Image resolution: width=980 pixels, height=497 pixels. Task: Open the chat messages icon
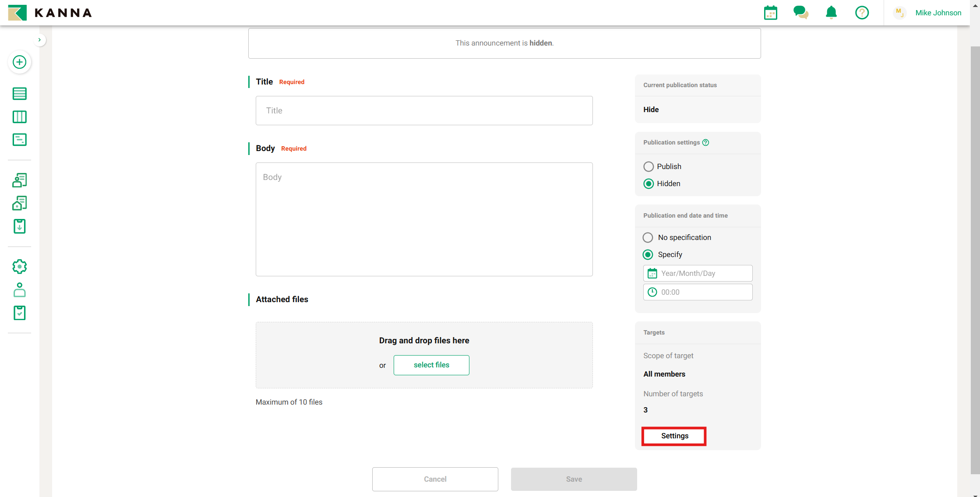coord(800,13)
